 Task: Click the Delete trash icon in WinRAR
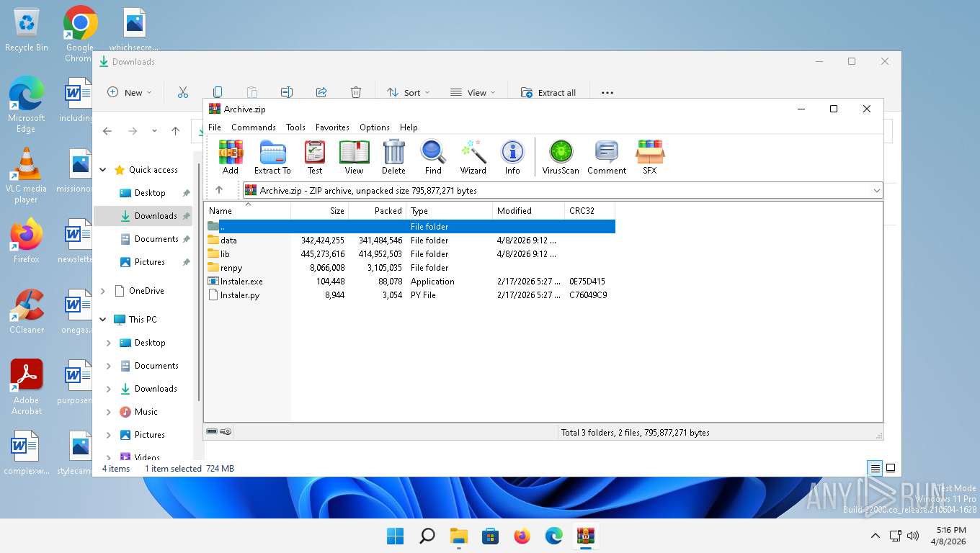pyautogui.click(x=393, y=157)
